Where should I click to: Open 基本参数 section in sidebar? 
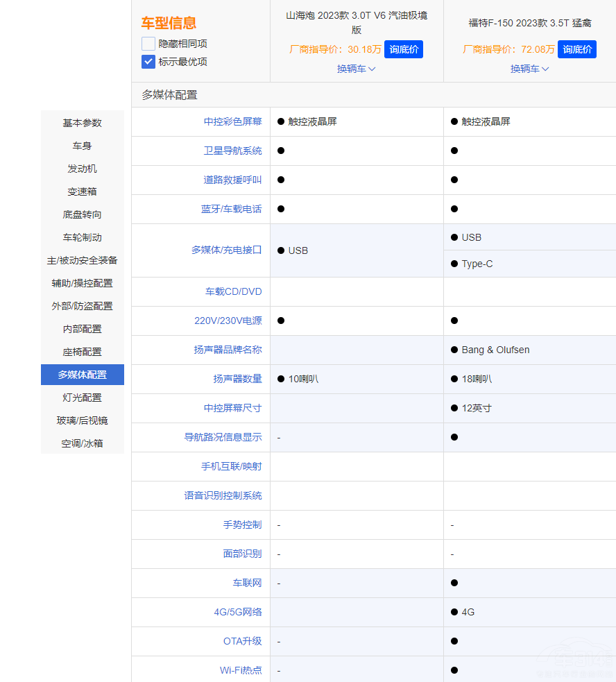83,123
